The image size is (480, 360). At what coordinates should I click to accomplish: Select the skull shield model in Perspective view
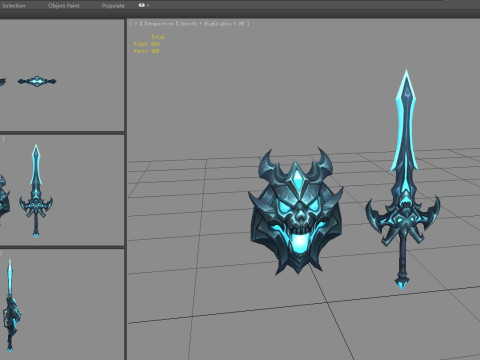[x=296, y=213]
